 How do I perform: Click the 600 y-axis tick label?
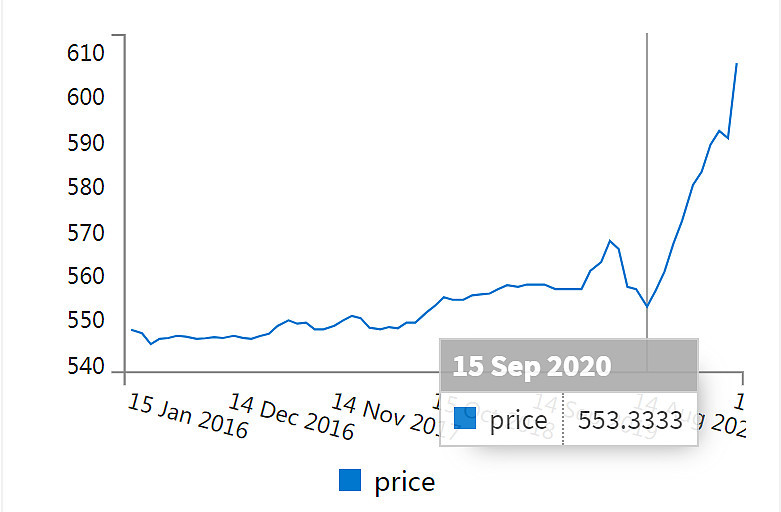pos(86,98)
